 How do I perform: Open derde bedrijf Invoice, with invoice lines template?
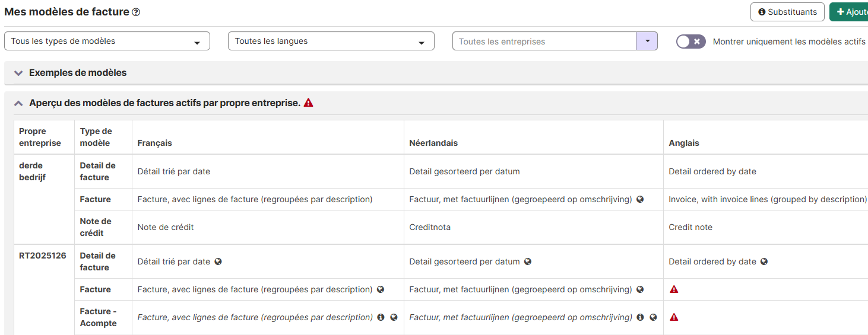point(768,199)
